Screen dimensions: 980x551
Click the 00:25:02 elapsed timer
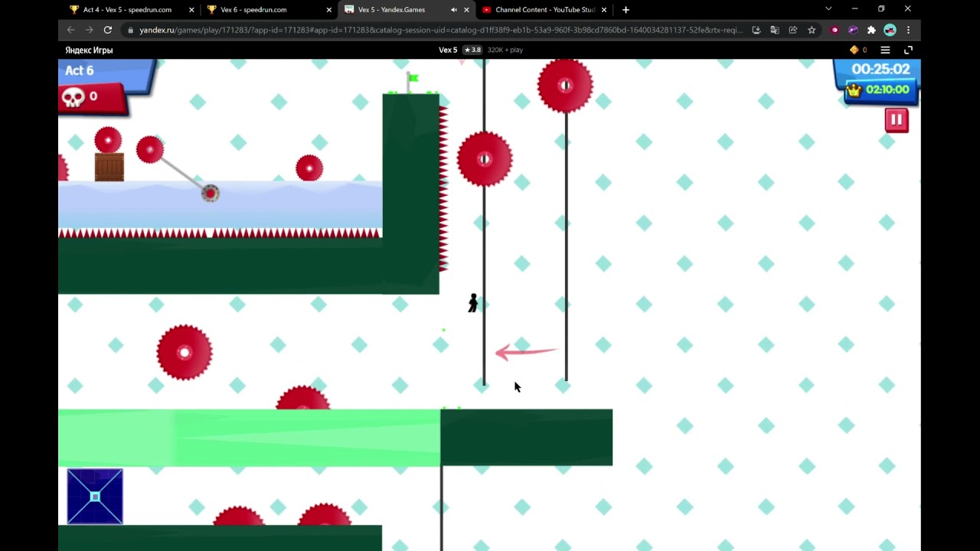[x=880, y=69]
